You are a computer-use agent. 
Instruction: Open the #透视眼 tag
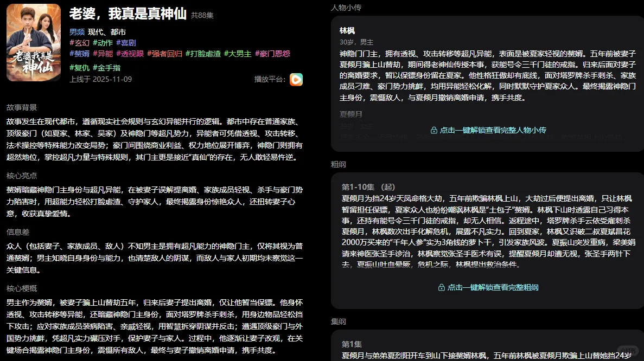click(130, 54)
